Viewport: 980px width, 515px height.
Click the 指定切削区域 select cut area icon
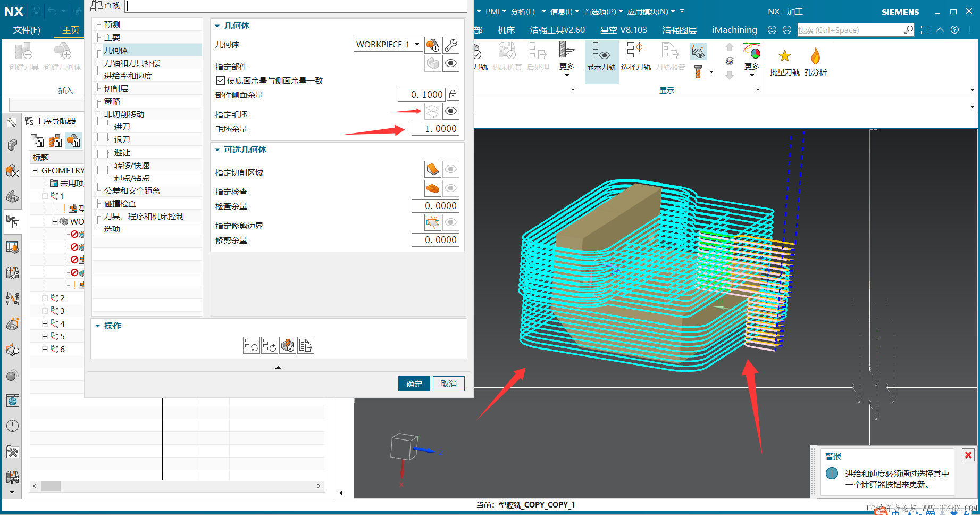[x=433, y=169]
